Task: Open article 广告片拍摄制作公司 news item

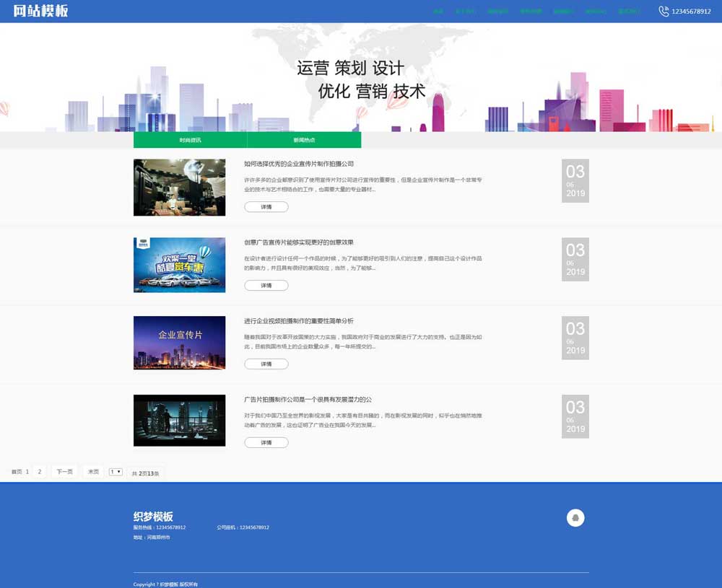Action: (306, 398)
